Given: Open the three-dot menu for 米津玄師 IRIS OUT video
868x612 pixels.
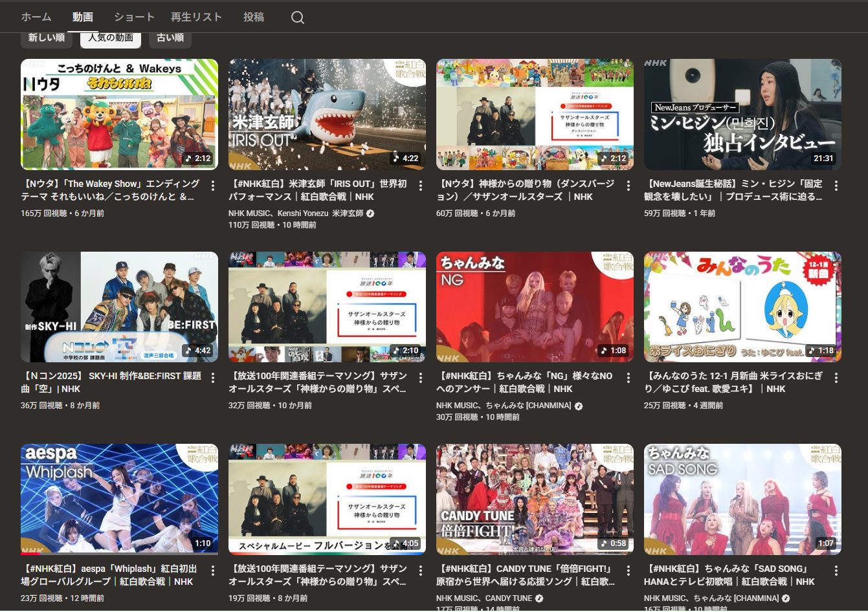Looking at the screenshot, I should coord(420,186).
